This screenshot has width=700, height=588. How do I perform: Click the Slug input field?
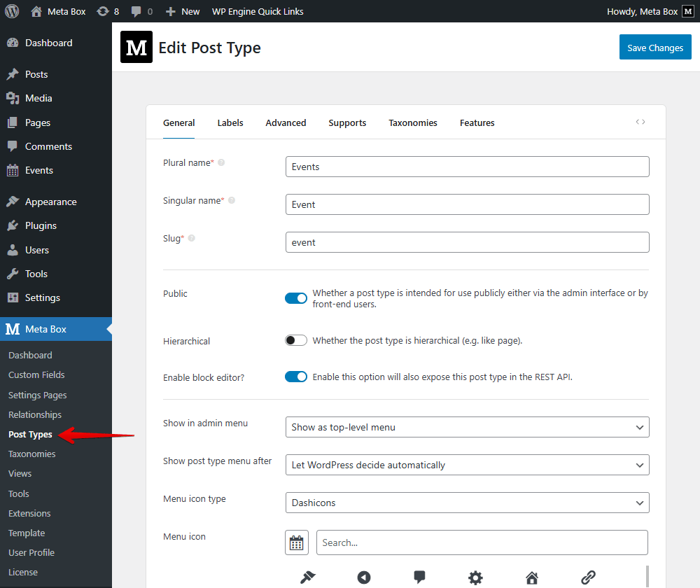(x=467, y=242)
